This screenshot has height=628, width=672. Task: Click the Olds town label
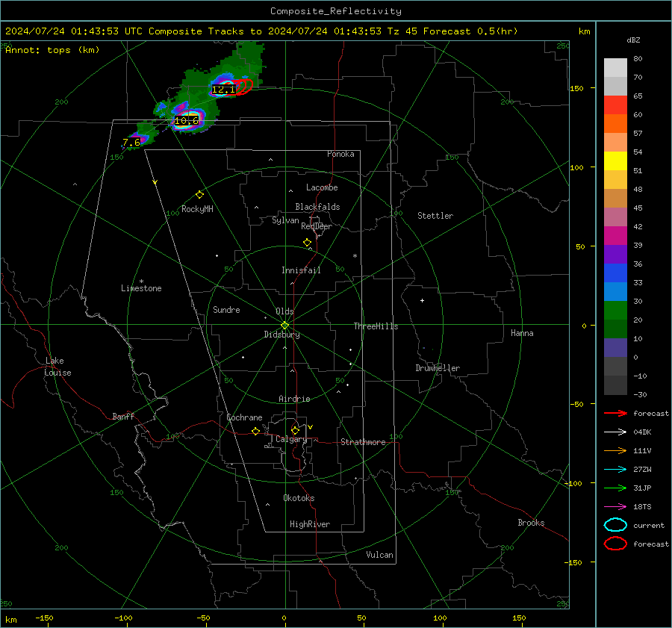(284, 311)
